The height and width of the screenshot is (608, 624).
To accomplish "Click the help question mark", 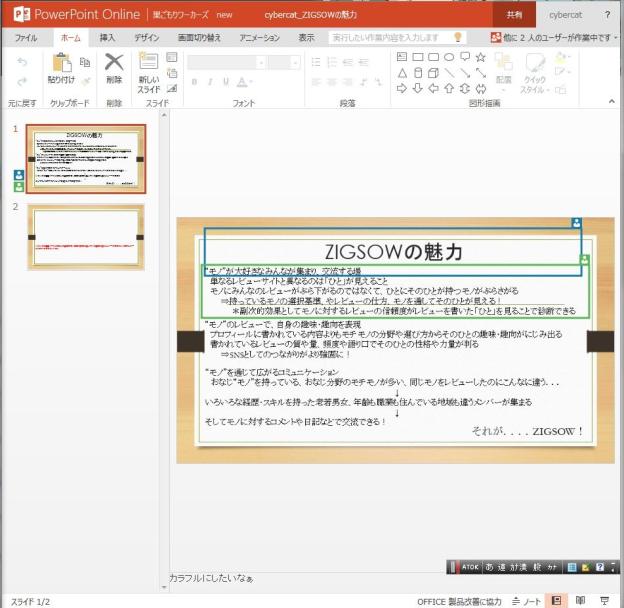I will (x=607, y=15).
